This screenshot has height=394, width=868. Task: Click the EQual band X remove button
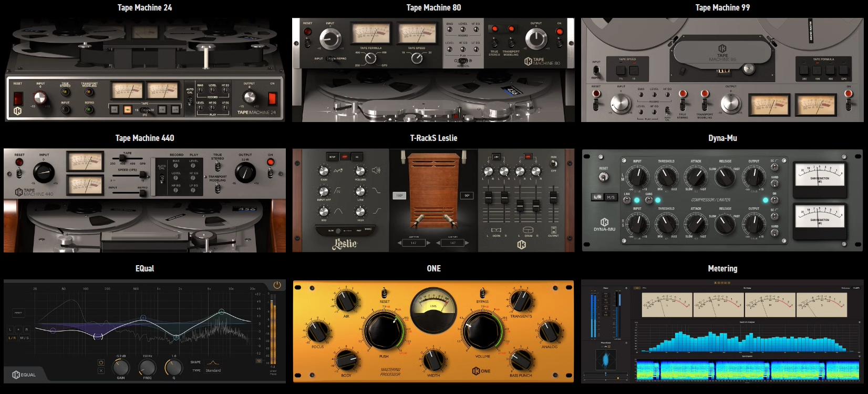tap(101, 371)
